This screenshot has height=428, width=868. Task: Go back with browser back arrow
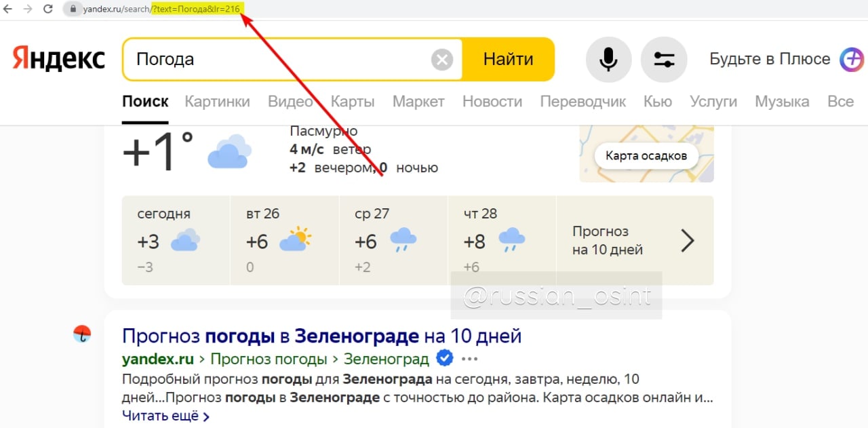7,9
